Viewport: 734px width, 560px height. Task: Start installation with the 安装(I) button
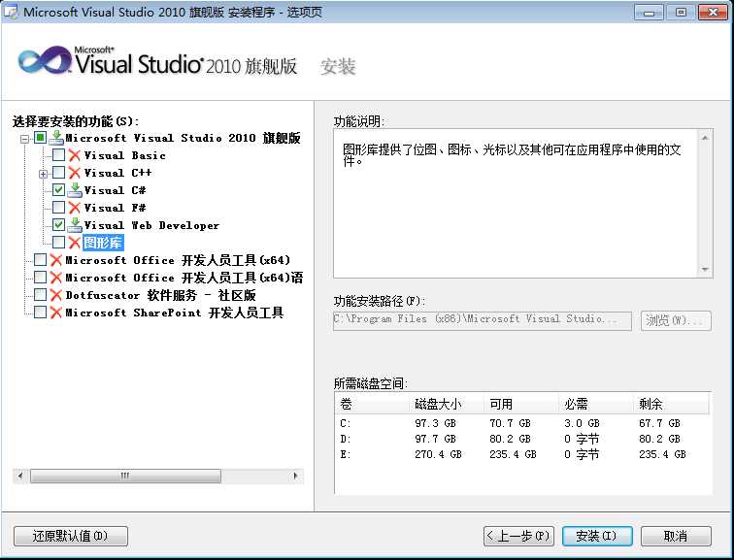[597, 536]
